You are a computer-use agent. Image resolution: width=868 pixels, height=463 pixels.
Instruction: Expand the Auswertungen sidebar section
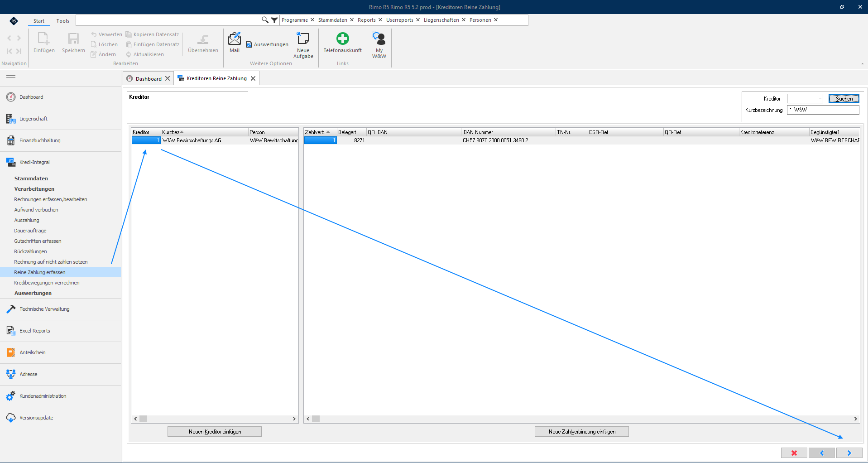[x=33, y=293]
